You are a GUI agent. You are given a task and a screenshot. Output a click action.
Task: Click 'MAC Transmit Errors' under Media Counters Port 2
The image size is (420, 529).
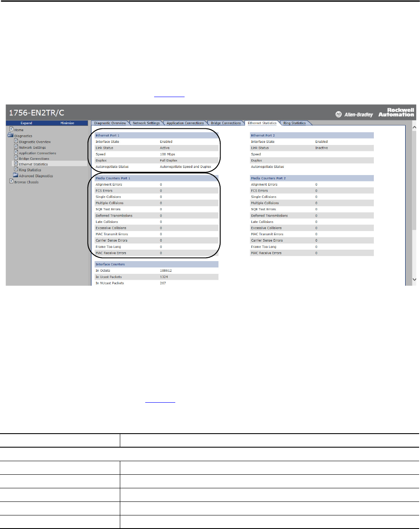point(267,234)
